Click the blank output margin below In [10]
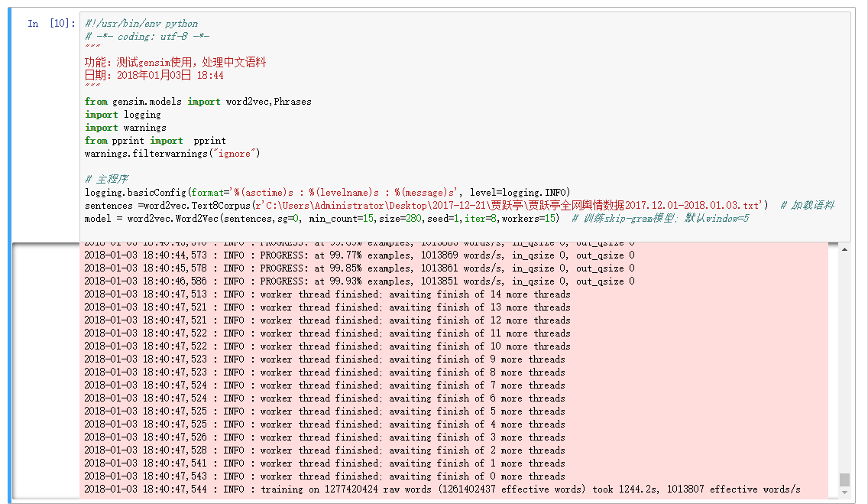Screen dimensions: 868x504 (x=46, y=367)
